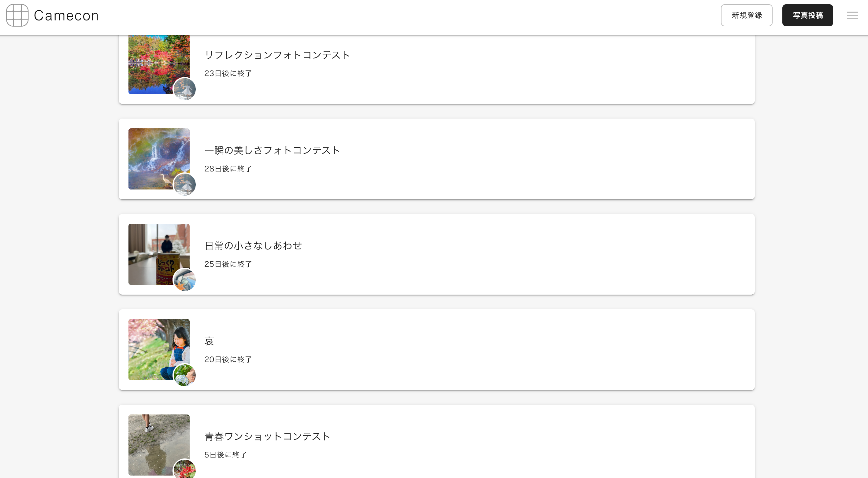868x478 pixels.
Task: Click the red flower avatar on 青春 card
Action: coord(184,469)
